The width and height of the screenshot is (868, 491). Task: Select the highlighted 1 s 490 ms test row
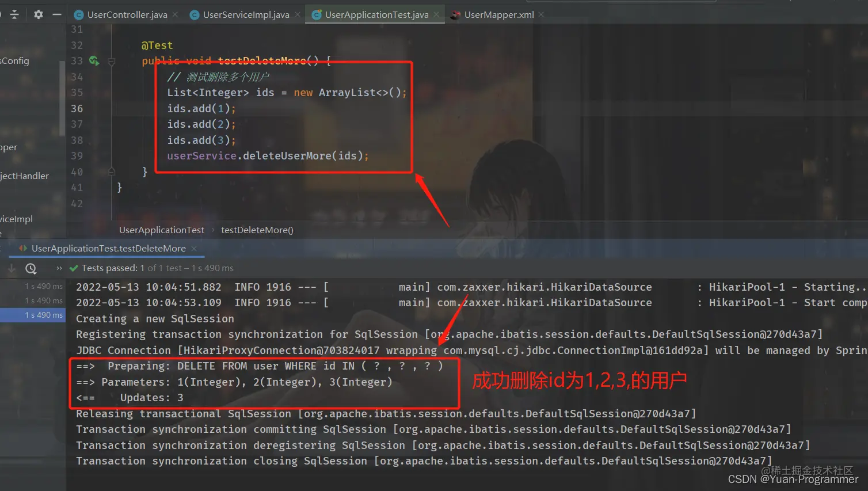[x=33, y=315]
